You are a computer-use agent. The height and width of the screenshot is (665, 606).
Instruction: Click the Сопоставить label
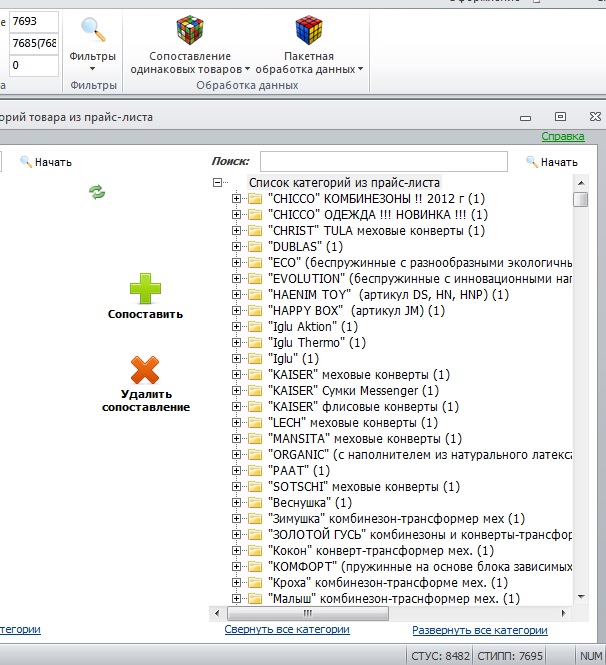click(x=145, y=314)
